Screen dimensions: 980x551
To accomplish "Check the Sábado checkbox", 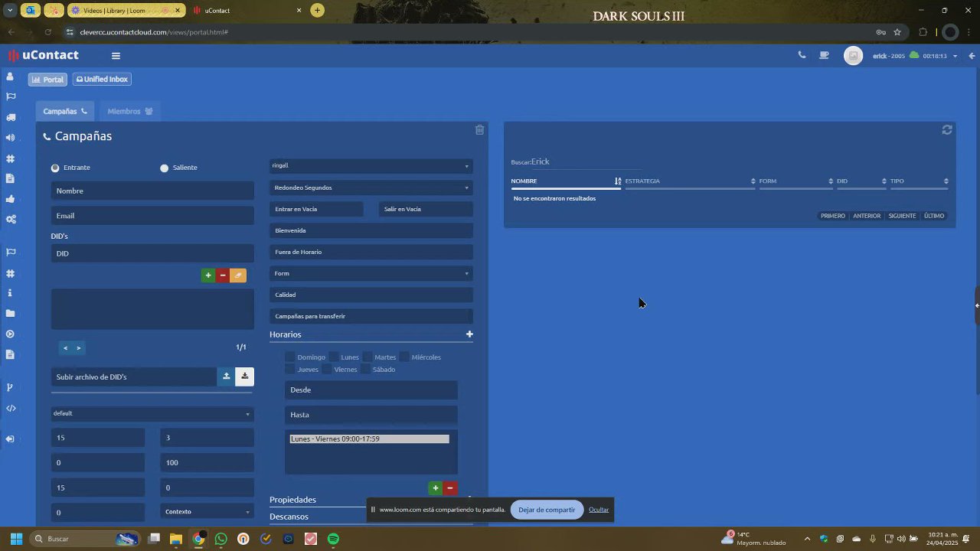I will 366,369.
